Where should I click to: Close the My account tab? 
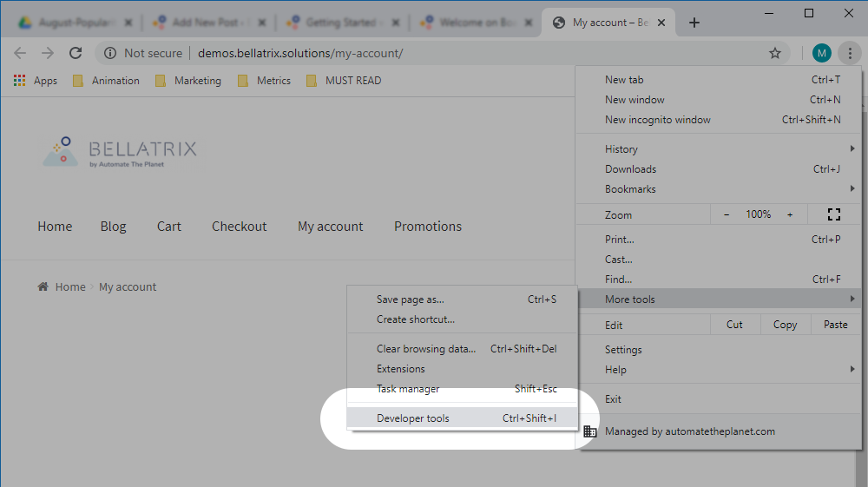coord(661,23)
